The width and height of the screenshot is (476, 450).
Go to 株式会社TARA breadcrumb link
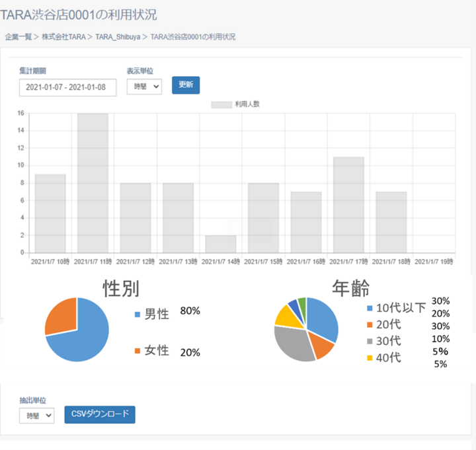click(64, 37)
